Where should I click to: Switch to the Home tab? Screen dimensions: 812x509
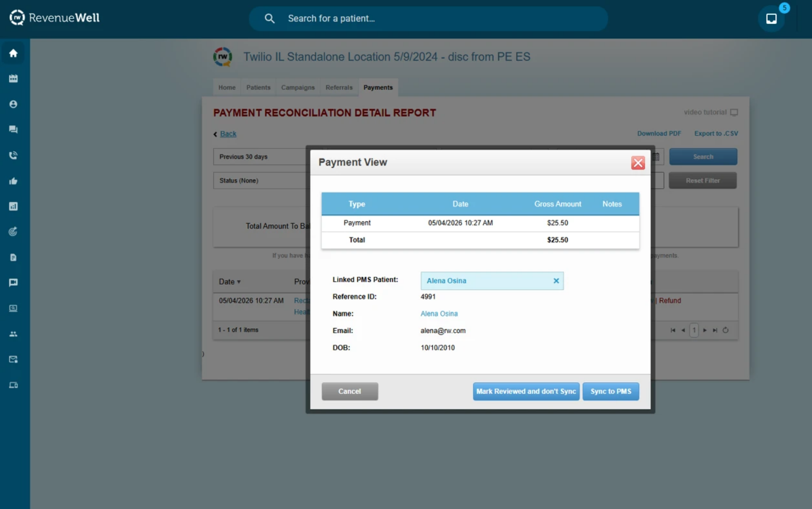click(x=227, y=88)
